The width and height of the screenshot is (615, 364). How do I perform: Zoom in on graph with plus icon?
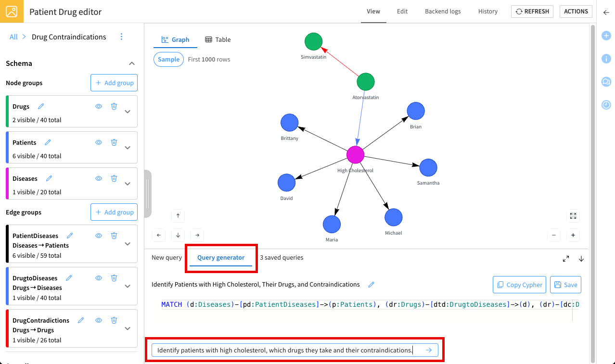[573, 235]
